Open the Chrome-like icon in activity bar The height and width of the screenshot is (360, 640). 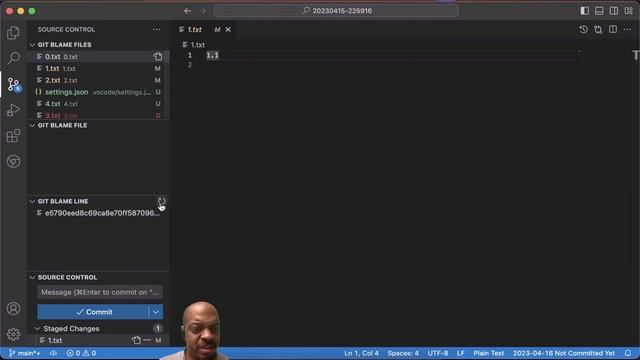coord(13,161)
